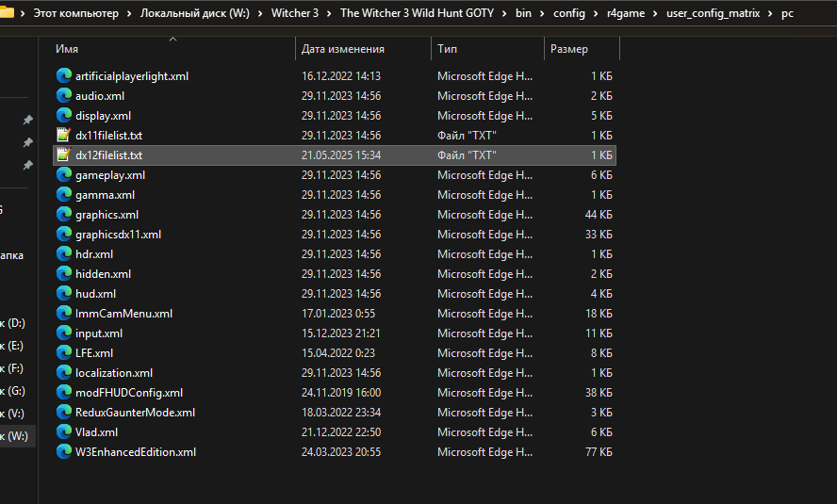The width and height of the screenshot is (837, 504).
Task: Select the gameplay.xml file icon
Action: pyautogui.click(x=64, y=174)
